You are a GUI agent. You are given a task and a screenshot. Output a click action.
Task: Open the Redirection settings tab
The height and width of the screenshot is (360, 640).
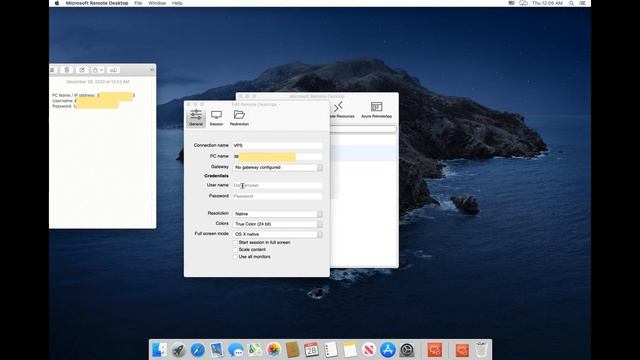[x=239, y=118]
